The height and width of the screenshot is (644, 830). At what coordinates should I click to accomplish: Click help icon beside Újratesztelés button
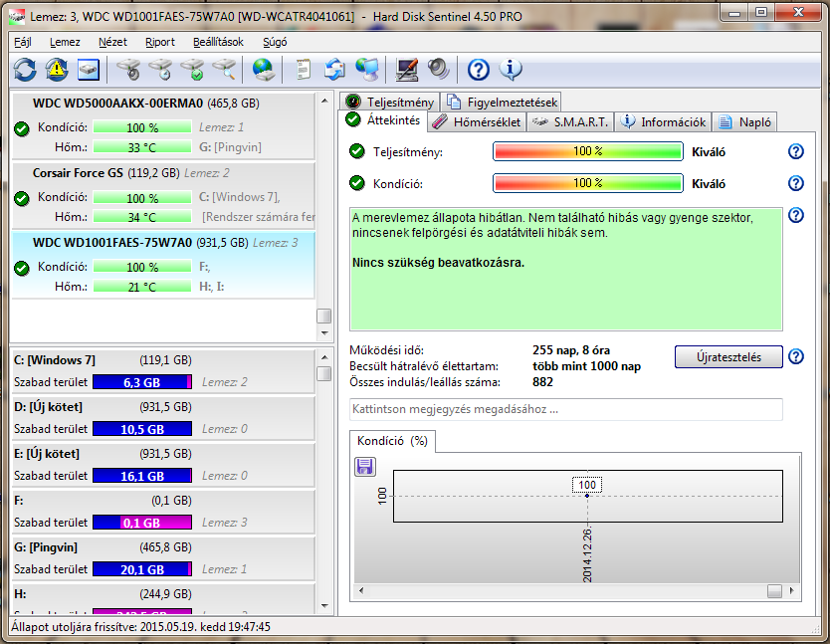tap(796, 356)
